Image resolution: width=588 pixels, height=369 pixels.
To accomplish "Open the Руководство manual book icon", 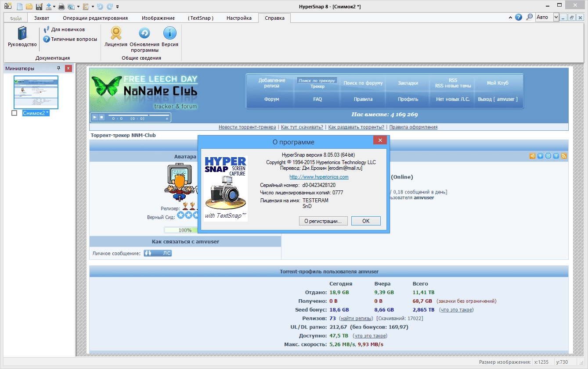I will click(22, 37).
